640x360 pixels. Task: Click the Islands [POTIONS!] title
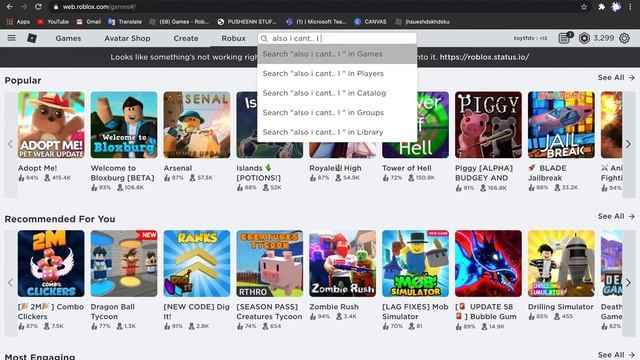[x=258, y=173]
